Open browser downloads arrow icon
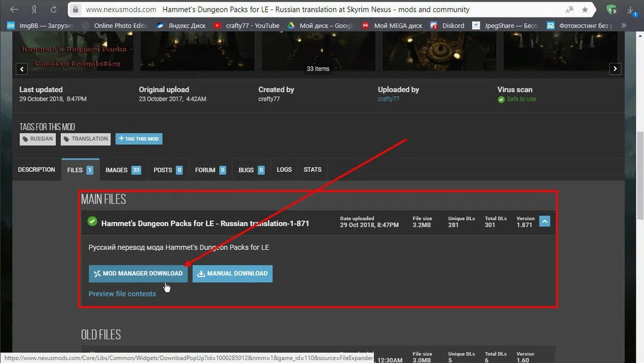Screen dimensions: 644x363 point(632,10)
